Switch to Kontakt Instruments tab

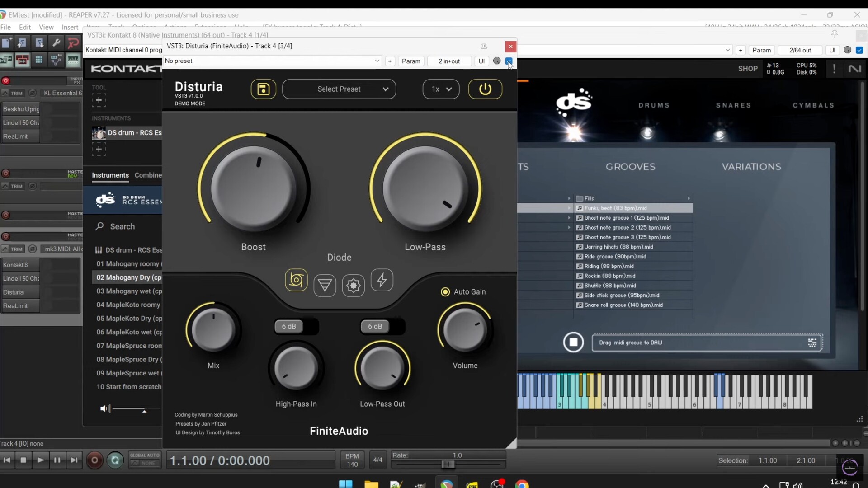click(110, 175)
